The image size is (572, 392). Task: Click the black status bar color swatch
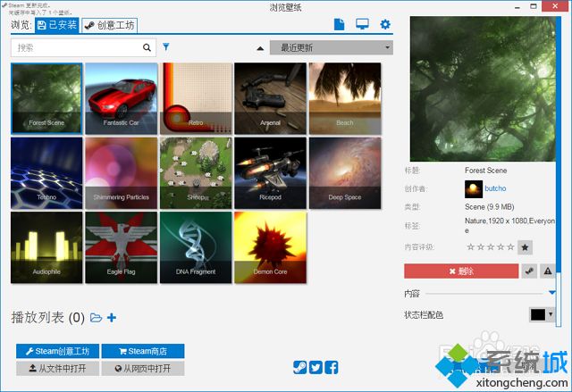tap(538, 314)
